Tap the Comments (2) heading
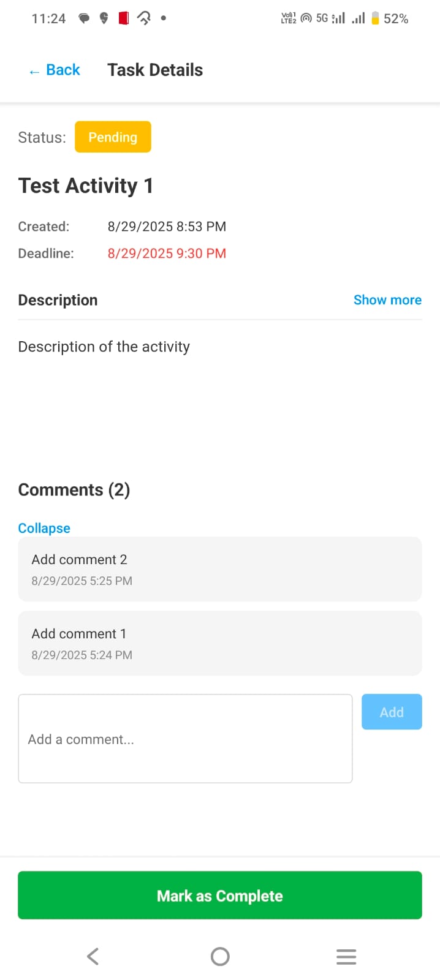The image size is (440, 980). point(74,490)
